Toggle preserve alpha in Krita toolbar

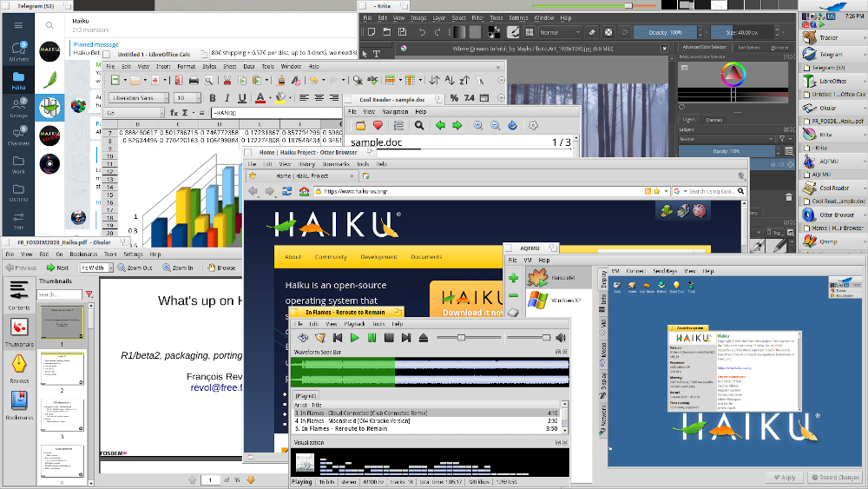608,32
